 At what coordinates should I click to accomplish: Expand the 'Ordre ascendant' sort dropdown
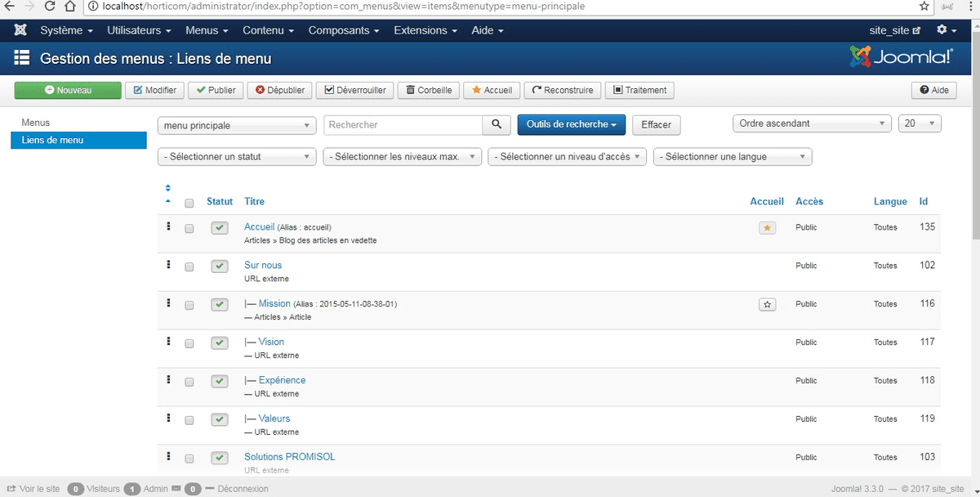coord(813,123)
